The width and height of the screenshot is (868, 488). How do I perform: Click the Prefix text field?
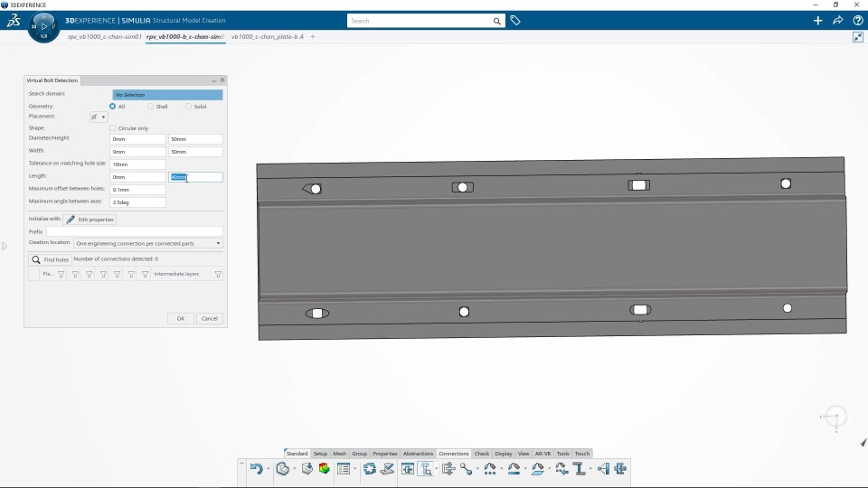click(x=135, y=231)
